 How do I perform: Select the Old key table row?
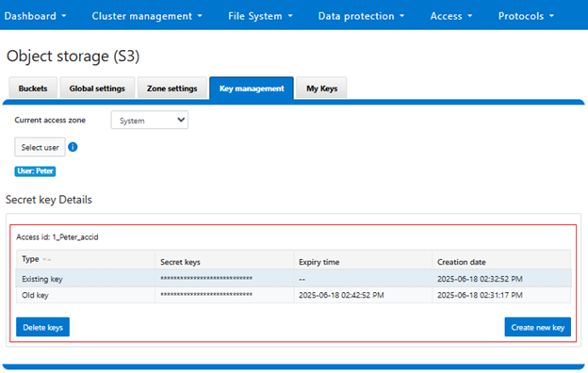tap(293, 295)
